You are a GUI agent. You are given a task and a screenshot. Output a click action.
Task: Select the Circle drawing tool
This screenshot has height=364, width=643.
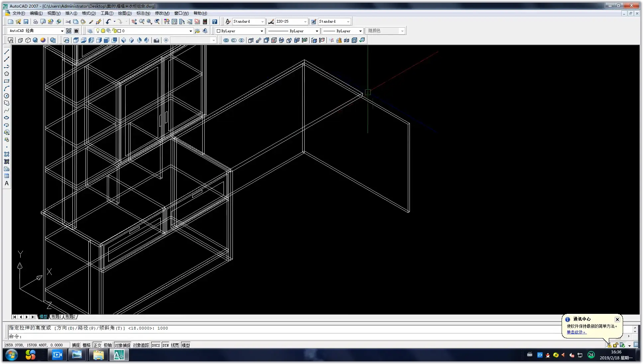6,96
